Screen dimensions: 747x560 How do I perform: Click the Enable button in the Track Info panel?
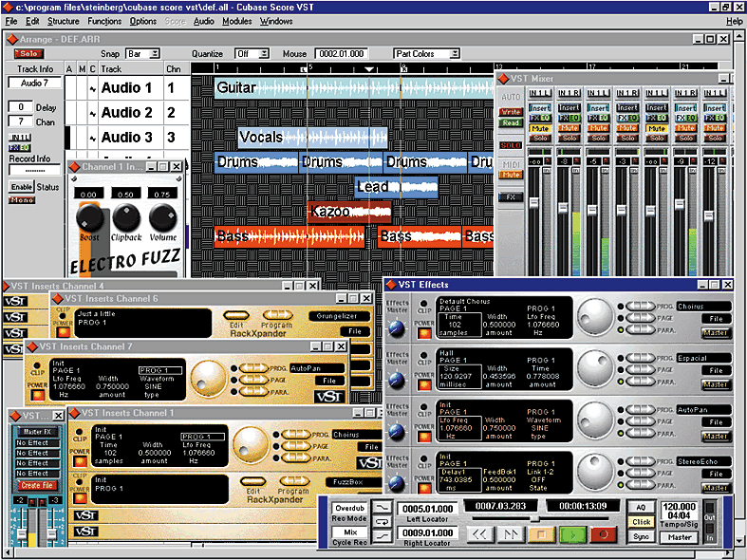pos(22,187)
